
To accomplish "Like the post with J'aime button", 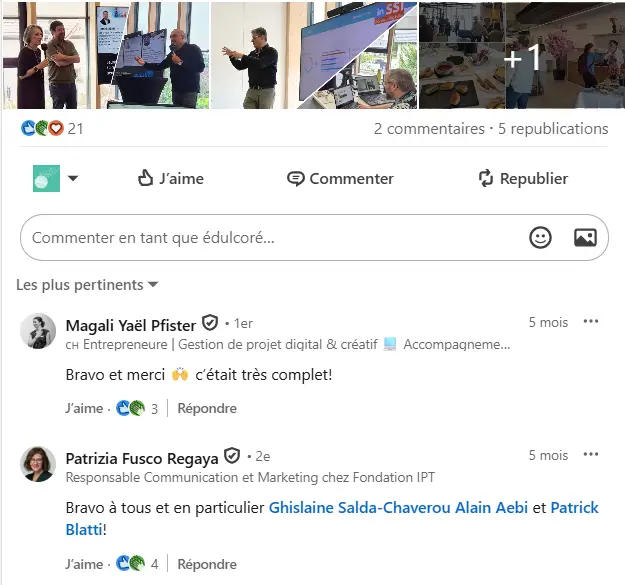I will 170,178.
